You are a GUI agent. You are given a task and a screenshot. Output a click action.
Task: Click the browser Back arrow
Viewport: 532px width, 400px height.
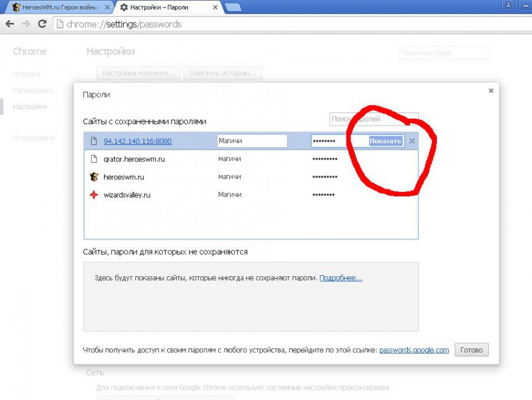(x=10, y=24)
